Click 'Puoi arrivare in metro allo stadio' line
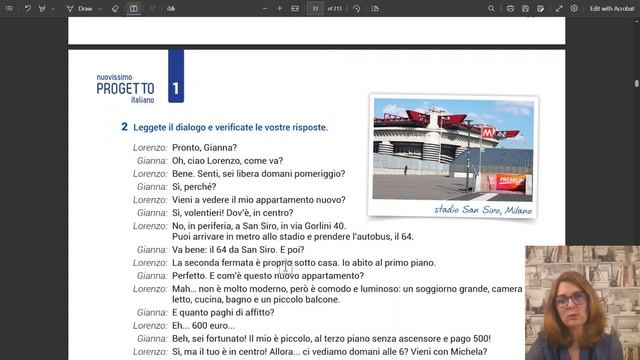 coord(293,237)
